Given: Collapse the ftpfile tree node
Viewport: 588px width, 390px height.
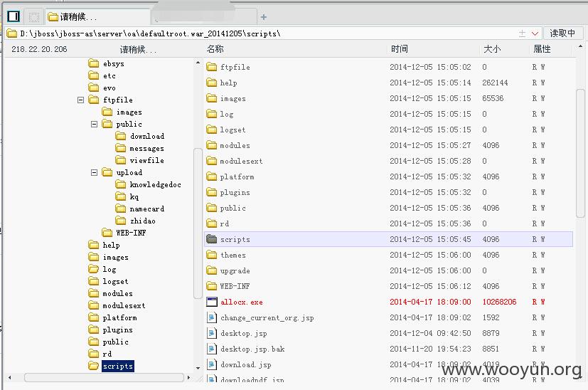Looking at the screenshot, I should coord(80,100).
